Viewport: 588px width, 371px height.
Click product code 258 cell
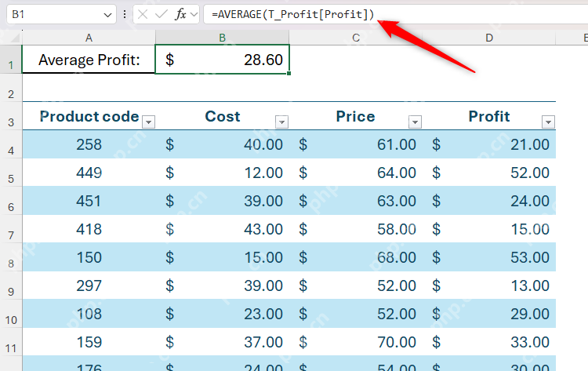pos(89,144)
